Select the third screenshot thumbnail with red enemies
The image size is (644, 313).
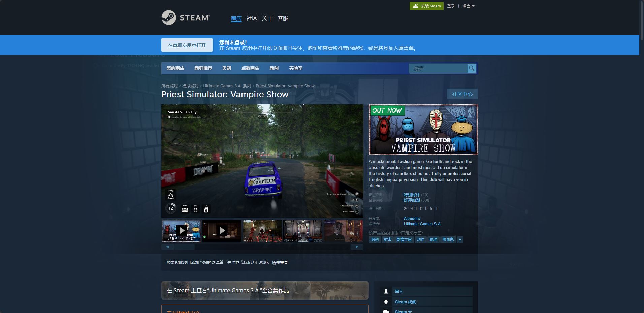point(262,231)
